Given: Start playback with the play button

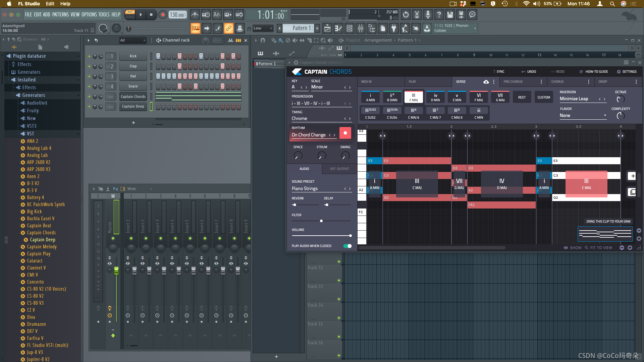Looking at the screenshot, I should pyautogui.click(x=141, y=15).
